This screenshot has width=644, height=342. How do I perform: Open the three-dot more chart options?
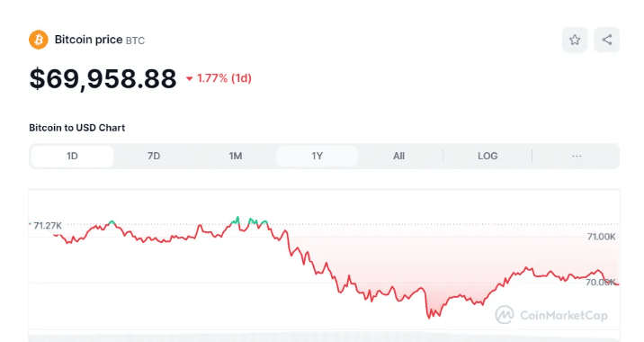577,157
